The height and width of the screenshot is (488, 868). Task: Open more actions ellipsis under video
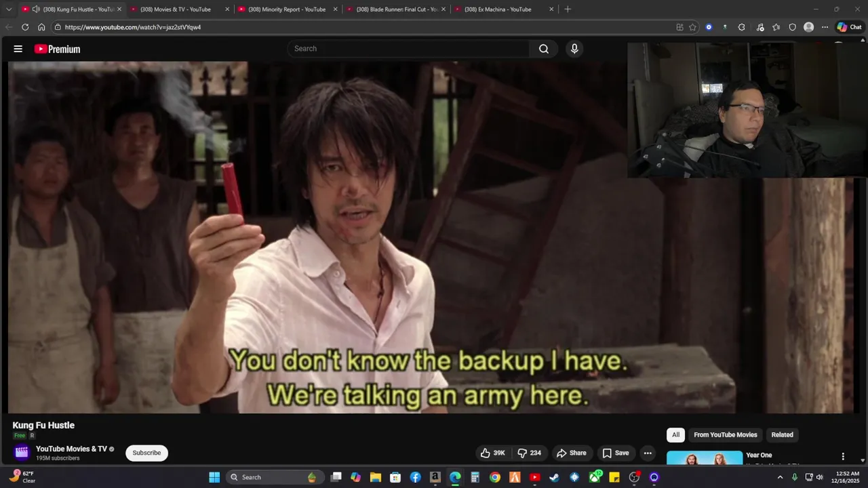648,453
